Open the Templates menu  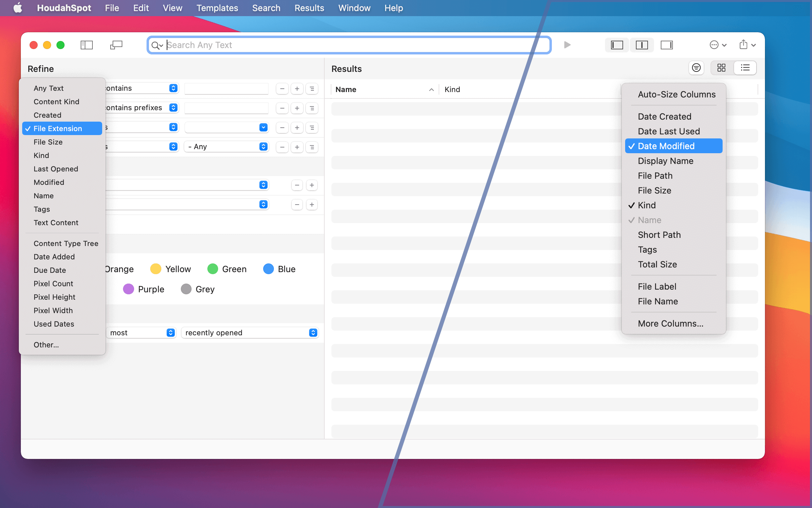(217, 8)
